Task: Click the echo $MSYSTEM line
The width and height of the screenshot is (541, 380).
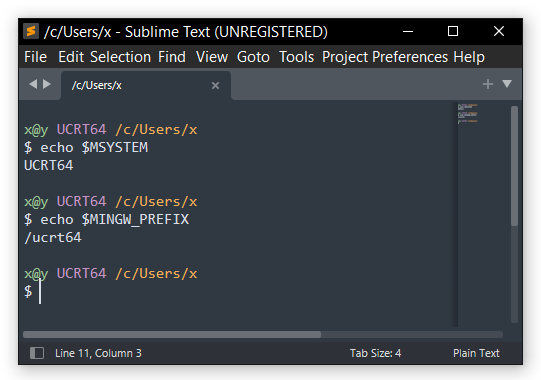Action: (x=86, y=147)
